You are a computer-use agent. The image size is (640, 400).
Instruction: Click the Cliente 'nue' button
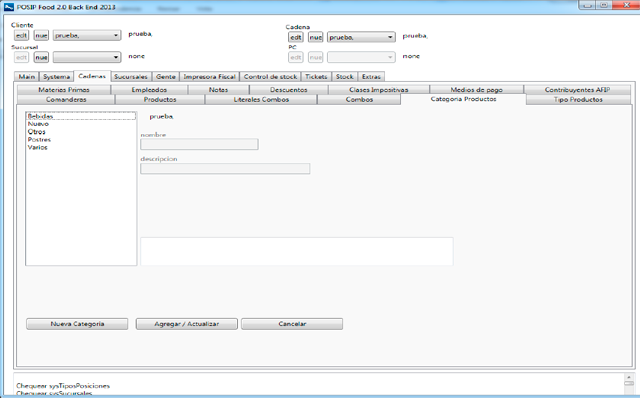[41, 35]
